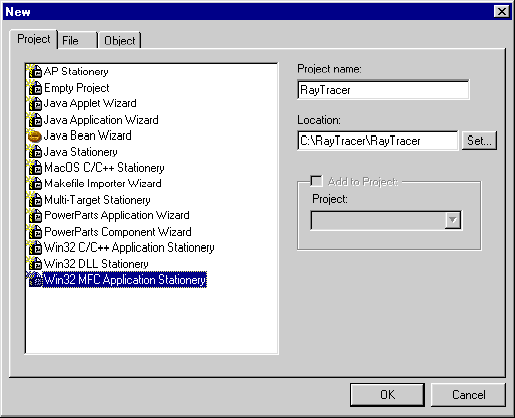Screen dimensions: 515x418
Task: Click the Win32 DLL Stationery icon
Action: click(x=34, y=264)
